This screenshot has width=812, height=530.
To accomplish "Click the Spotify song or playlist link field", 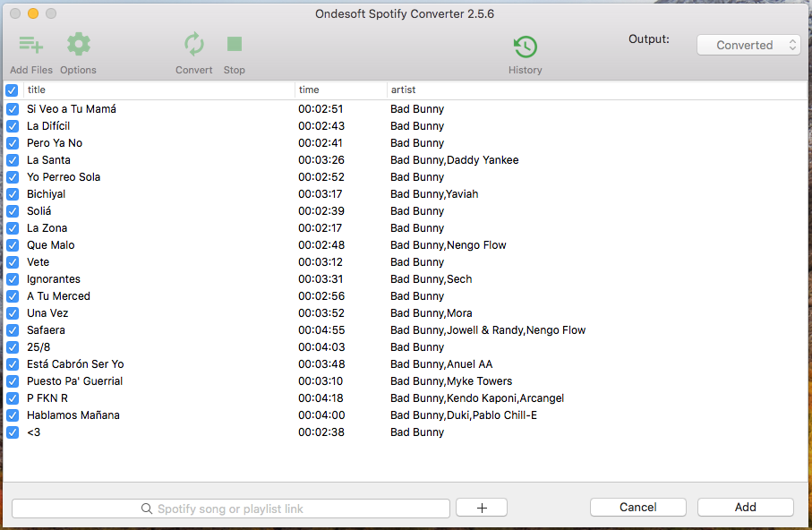I will (230, 509).
